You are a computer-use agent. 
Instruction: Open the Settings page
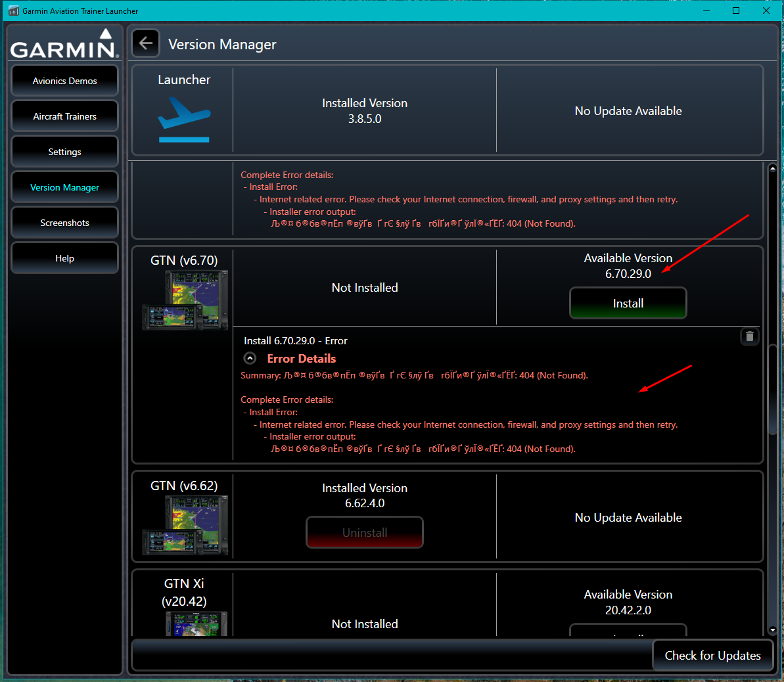tap(64, 152)
